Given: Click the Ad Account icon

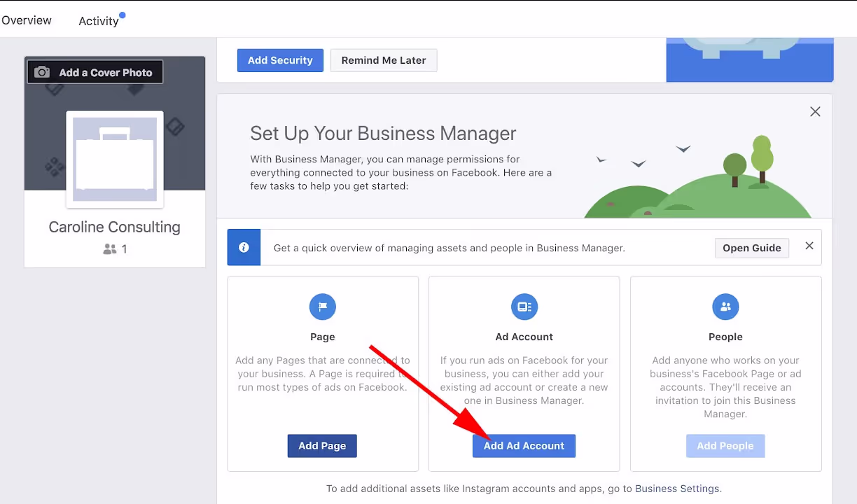Looking at the screenshot, I should 524,307.
